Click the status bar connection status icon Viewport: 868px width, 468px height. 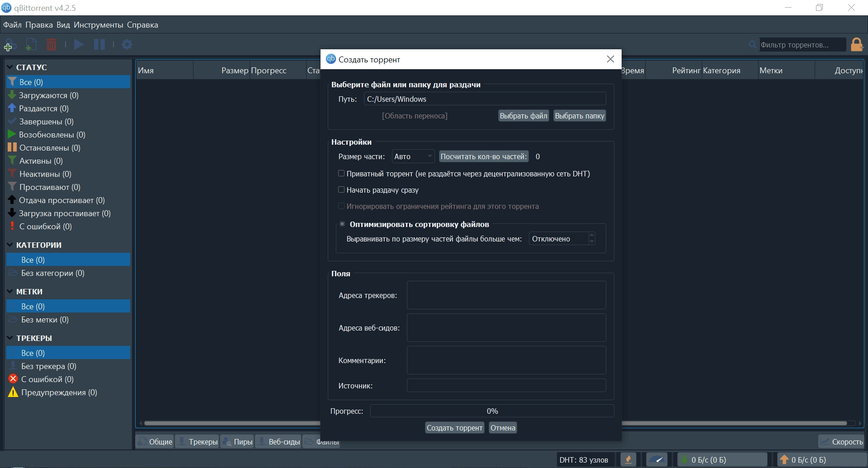628,460
